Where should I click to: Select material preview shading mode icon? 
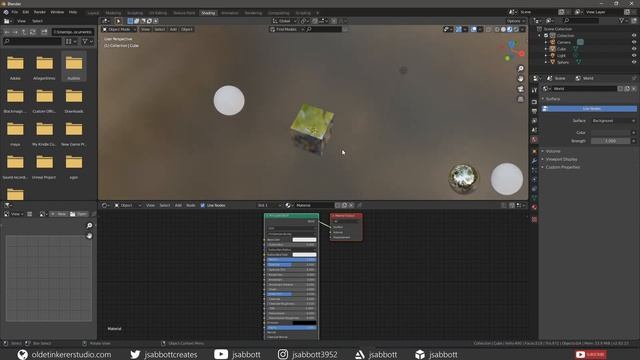tap(510, 29)
